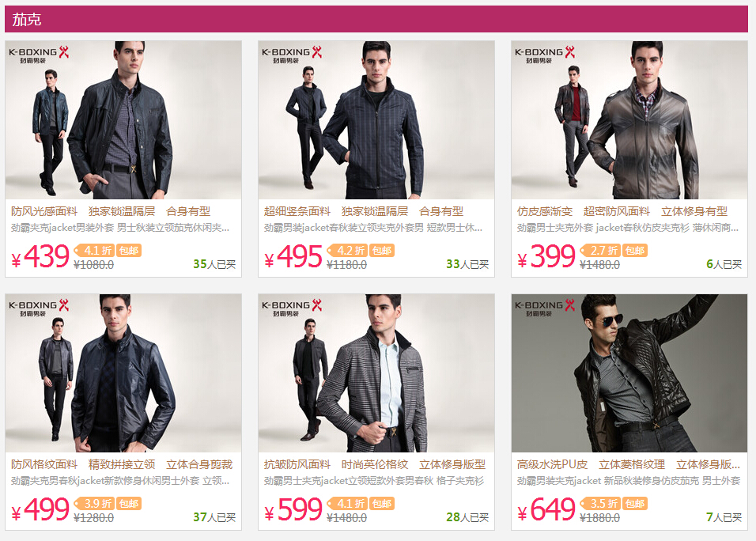Open the ¥399 faux-leather gradient jacket photo
Viewport: 756px width, 541px height.
(629, 120)
